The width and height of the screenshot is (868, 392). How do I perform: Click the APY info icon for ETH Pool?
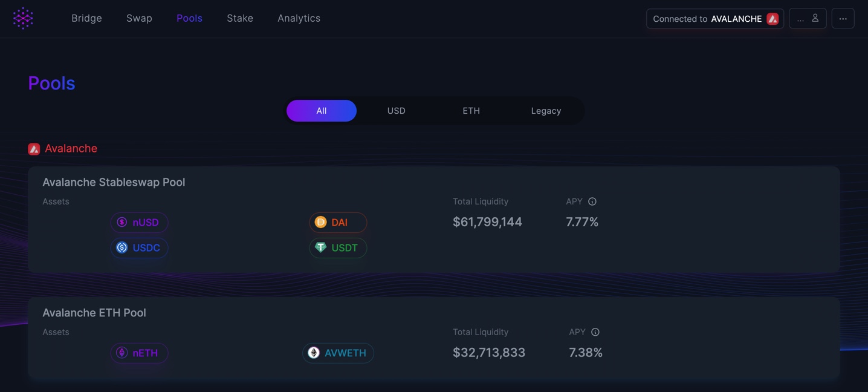(x=595, y=332)
